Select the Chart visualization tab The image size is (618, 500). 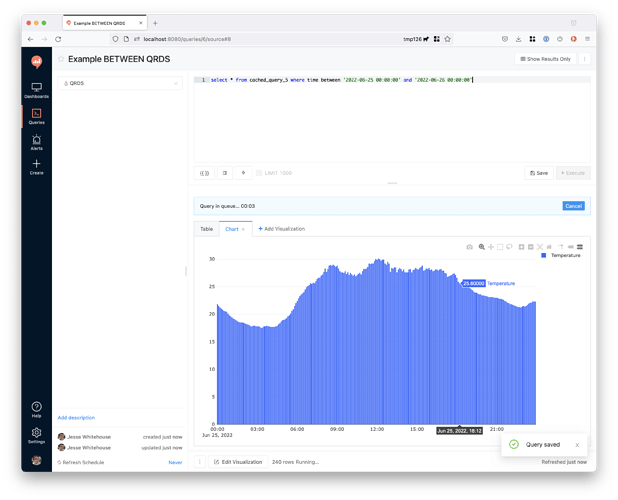click(x=232, y=229)
